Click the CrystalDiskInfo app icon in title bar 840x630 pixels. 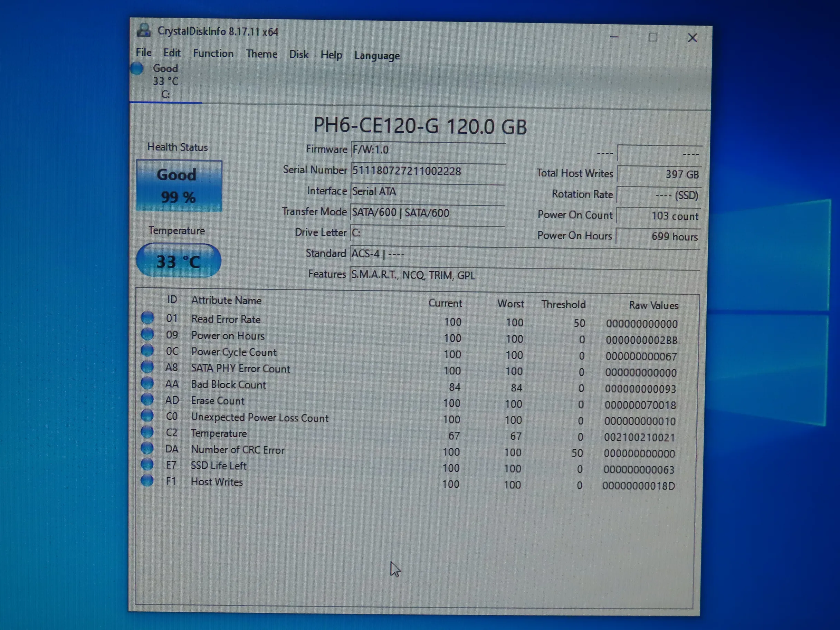pos(144,30)
